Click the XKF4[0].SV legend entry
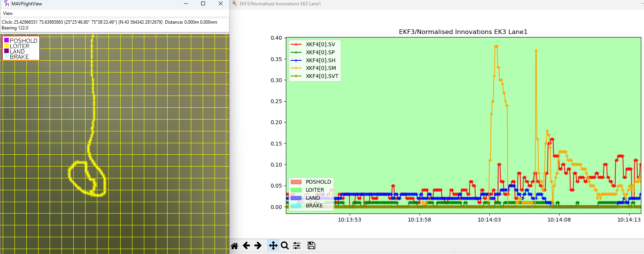 (x=320, y=44)
